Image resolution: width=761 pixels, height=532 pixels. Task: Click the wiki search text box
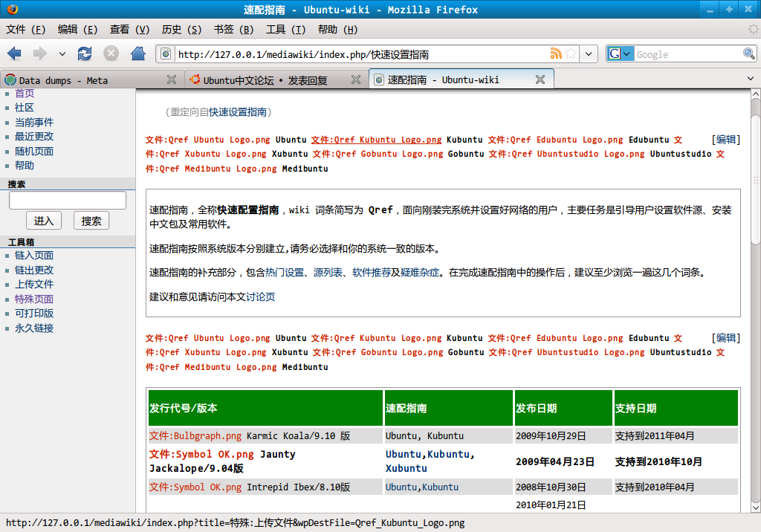click(x=68, y=200)
